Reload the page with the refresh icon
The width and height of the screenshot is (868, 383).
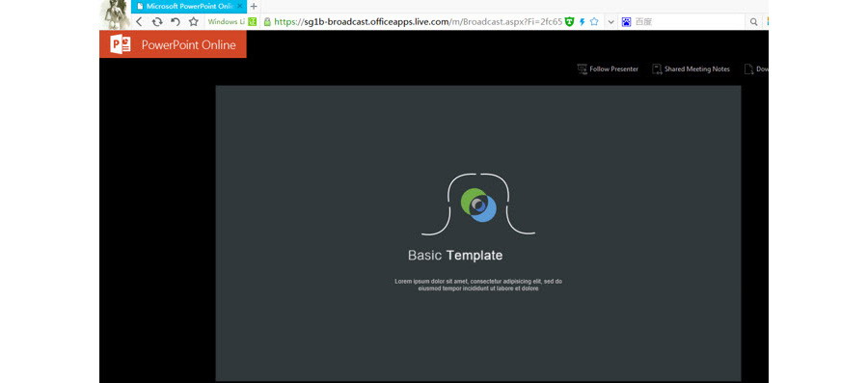coord(157,21)
